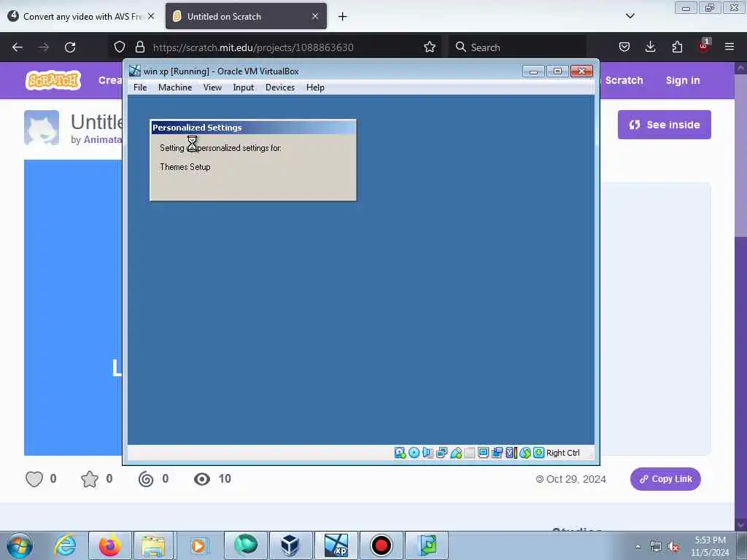Click the Windows Start button
747x560 pixels.
(x=20, y=545)
